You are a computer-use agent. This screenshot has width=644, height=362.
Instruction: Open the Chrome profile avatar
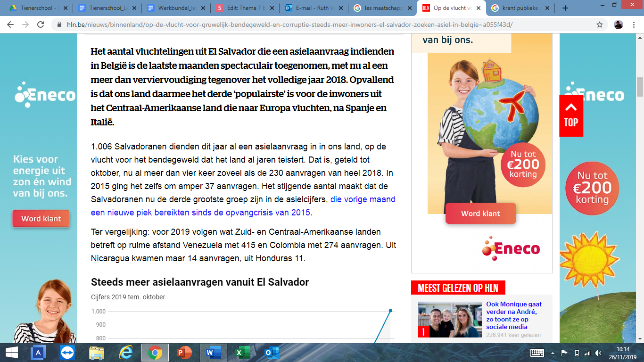pyautogui.click(x=619, y=25)
